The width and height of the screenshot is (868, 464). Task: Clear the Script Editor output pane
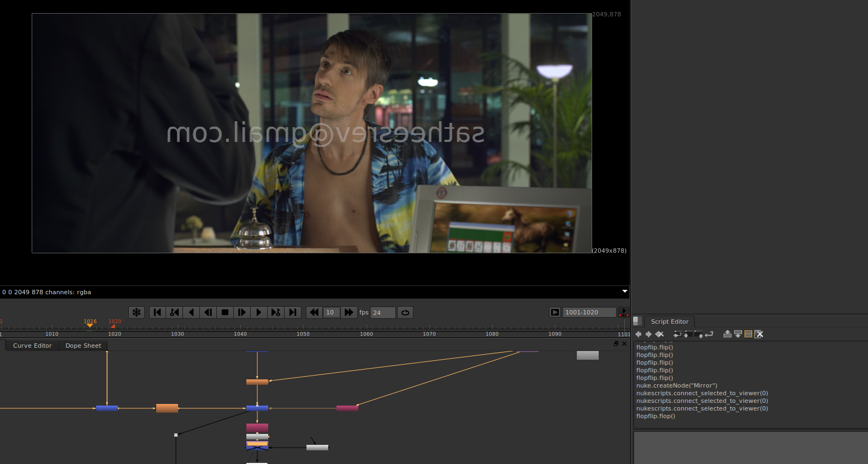[759, 334]
